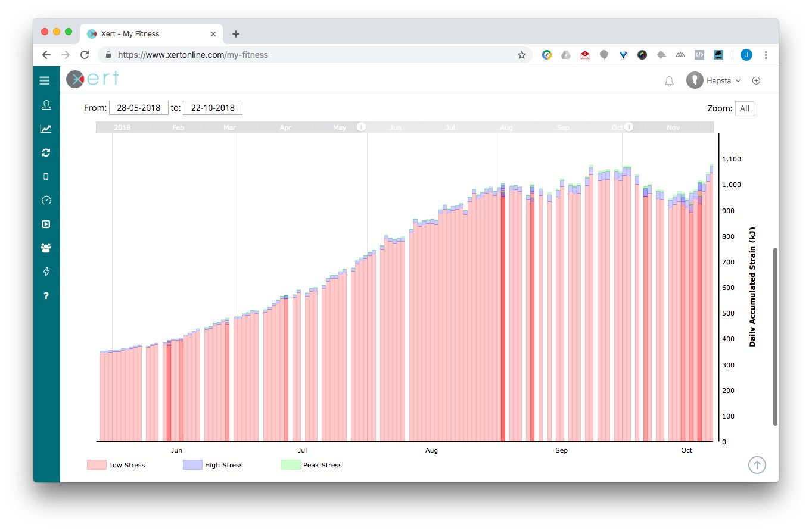Viewport: 812px width, 530px height.
Task: Toggle Low Stress series in legend
Action: (x=116, y=465)
